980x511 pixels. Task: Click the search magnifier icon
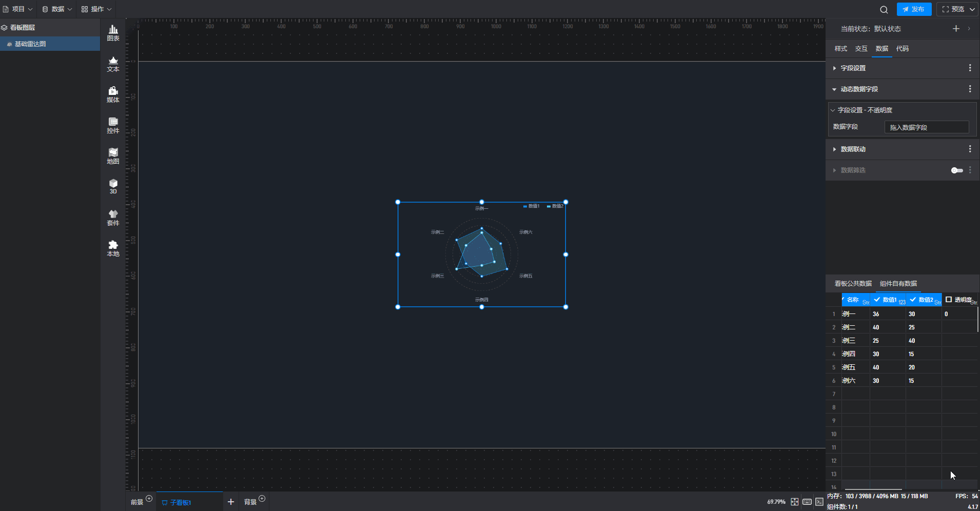884,9
